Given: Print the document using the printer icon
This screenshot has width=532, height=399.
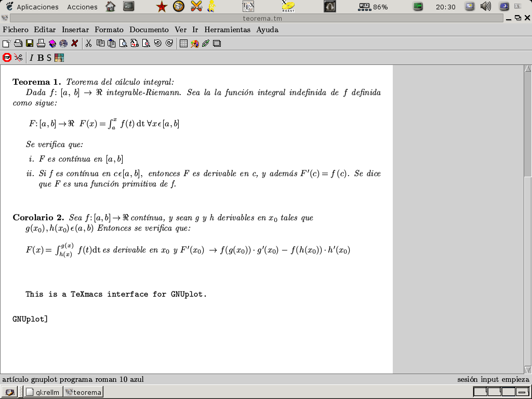Looking at the screenshot, I should tap(41, 44).
